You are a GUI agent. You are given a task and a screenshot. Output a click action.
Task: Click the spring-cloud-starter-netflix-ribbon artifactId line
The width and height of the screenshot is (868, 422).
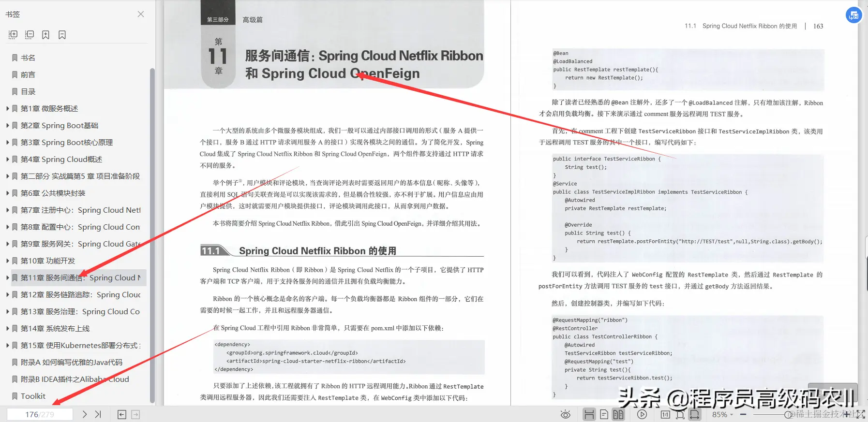[x=316, y=361]
